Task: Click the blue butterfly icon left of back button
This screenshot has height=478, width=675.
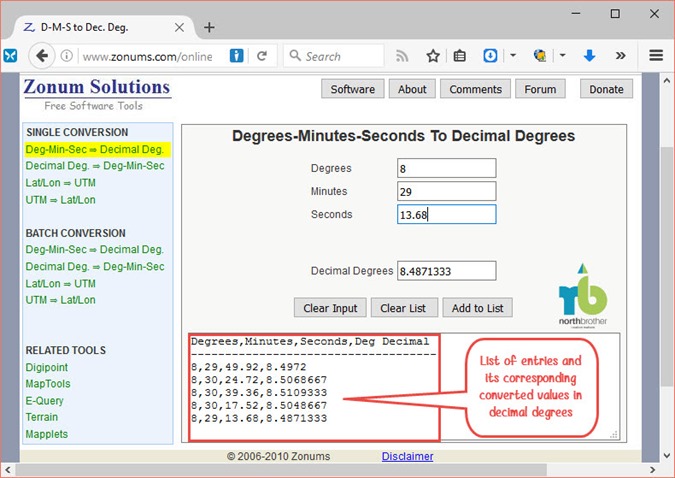Action: click(10, 56)
